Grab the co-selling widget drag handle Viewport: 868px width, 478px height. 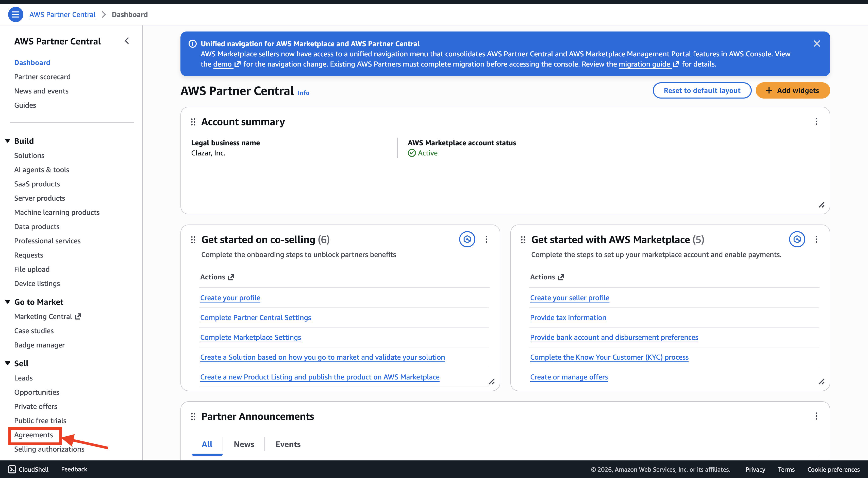coord(193,240)
